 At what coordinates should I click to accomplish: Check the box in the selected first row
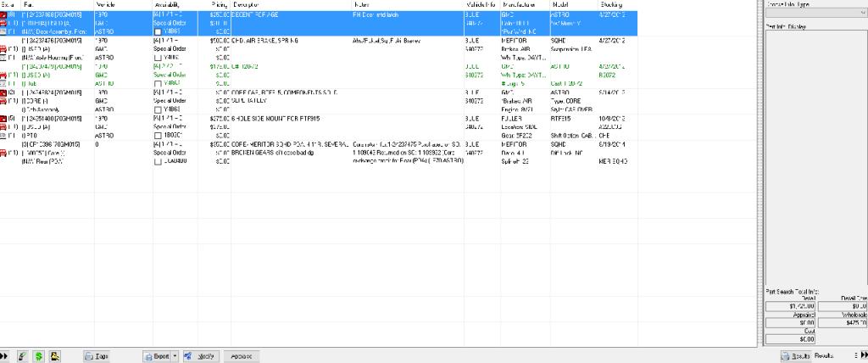coord(157,31)
